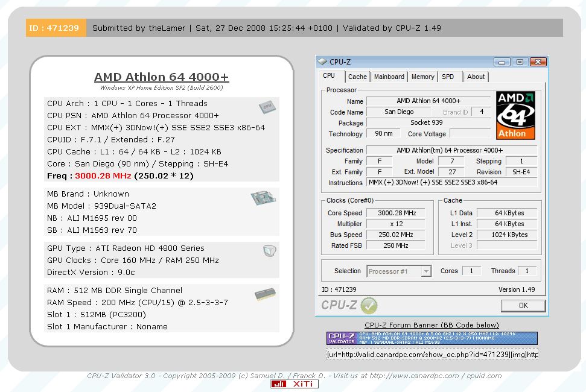Click the Technology value 90 nm
The height and width of the screenshot is (392, 586).
[x=383, y=133]
